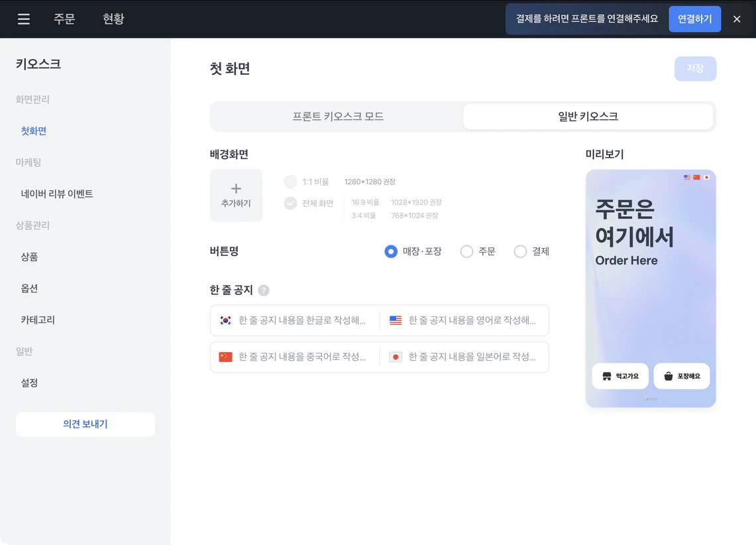Open the hamburger menu icon
The width and height of the screenshot is (756, 545).
click(24, 19)
